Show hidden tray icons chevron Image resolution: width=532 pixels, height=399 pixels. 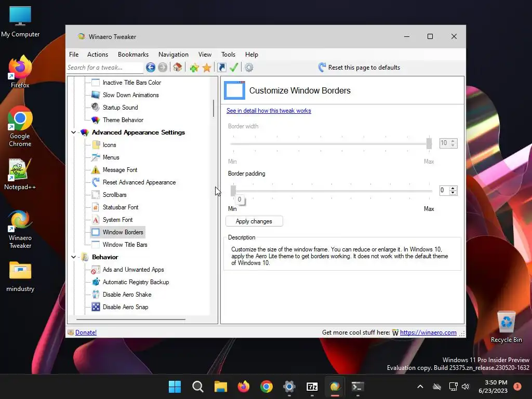point(420,387)
